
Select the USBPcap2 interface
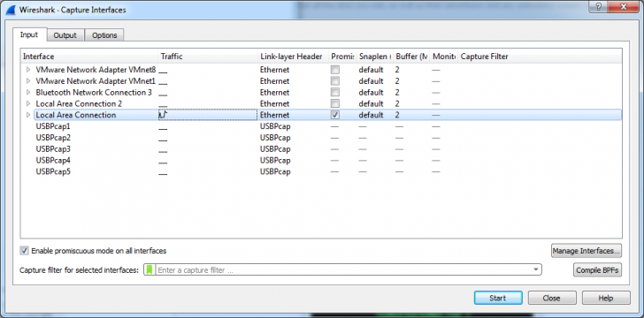(x=53, y=138)
